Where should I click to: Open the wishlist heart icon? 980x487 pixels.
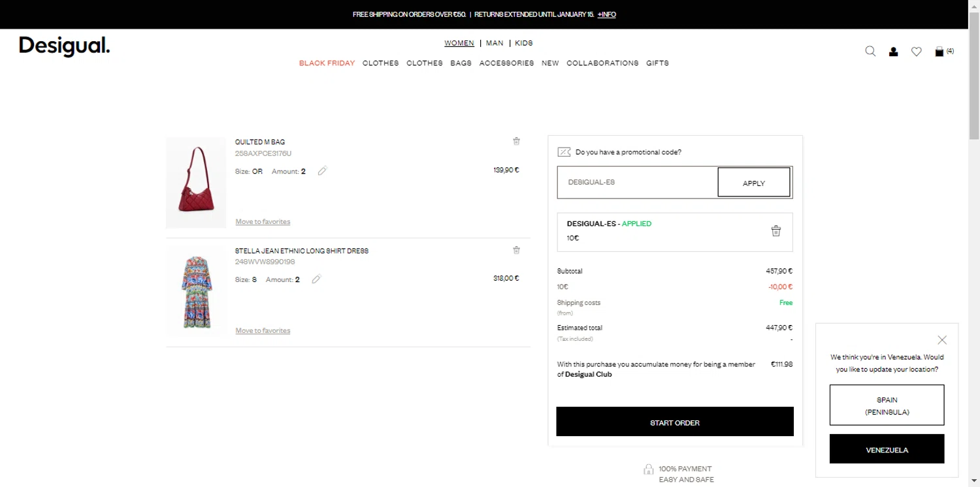917,52
